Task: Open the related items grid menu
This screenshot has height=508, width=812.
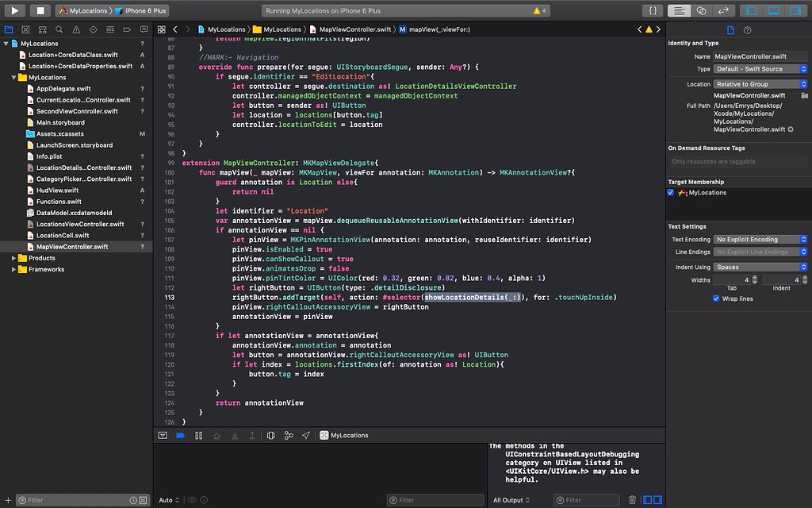Action: 162,29
